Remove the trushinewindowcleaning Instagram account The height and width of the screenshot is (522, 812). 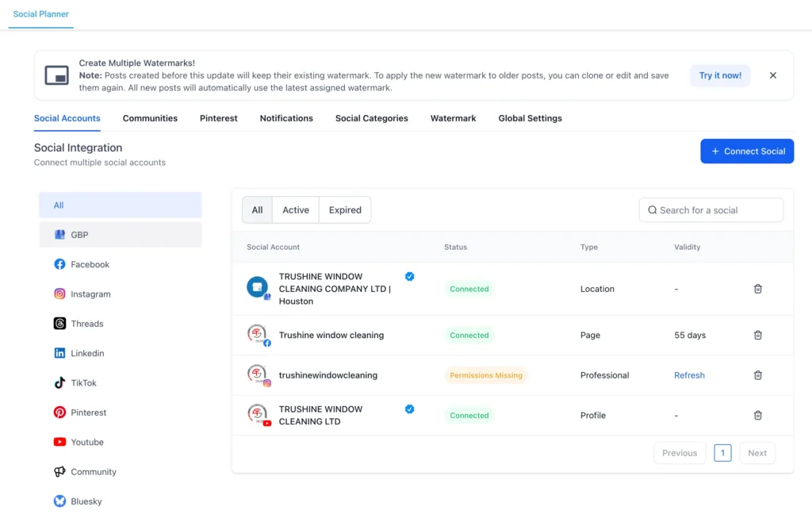click(x=757, y=374)
